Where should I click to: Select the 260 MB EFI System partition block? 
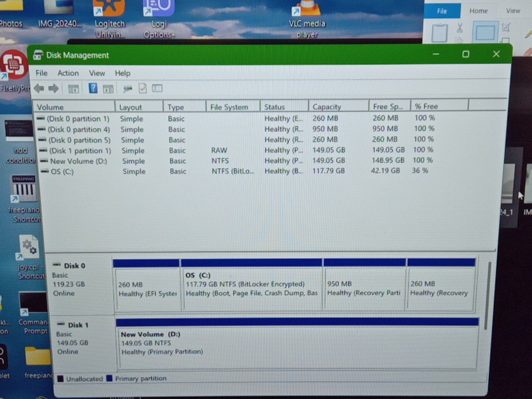click(x=147, y=285)
